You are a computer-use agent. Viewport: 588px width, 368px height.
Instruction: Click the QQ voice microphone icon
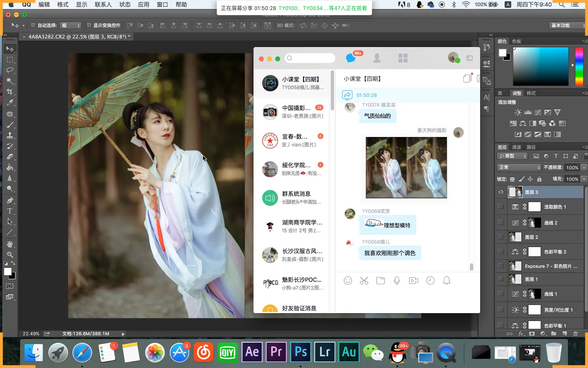point(397,280)
